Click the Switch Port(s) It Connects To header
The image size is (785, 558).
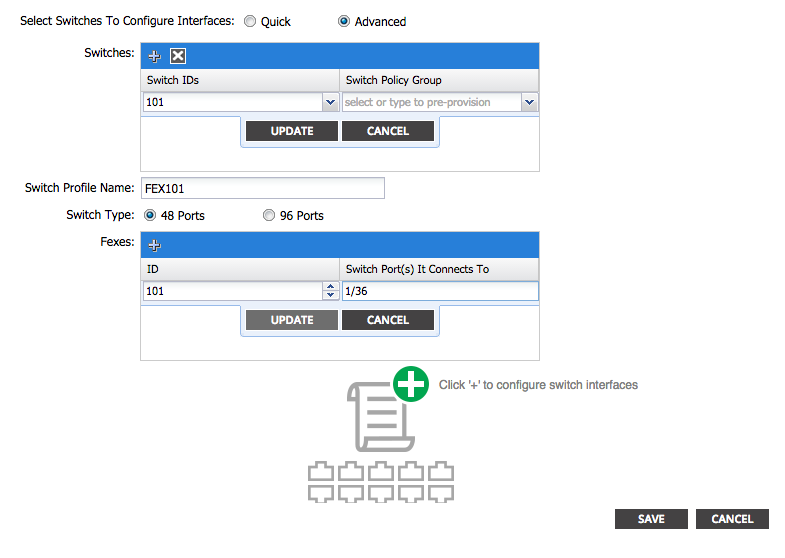[439, 269]
